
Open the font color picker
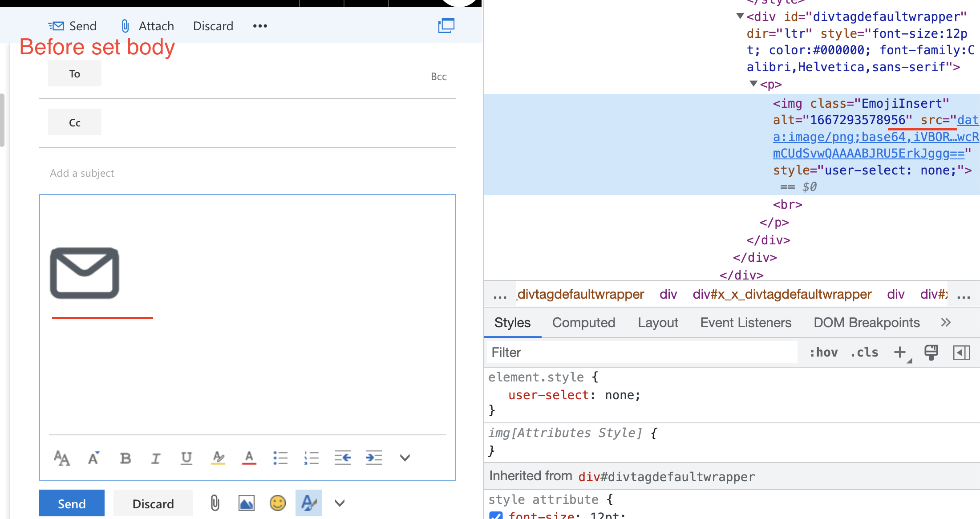[x=249, y=458]
